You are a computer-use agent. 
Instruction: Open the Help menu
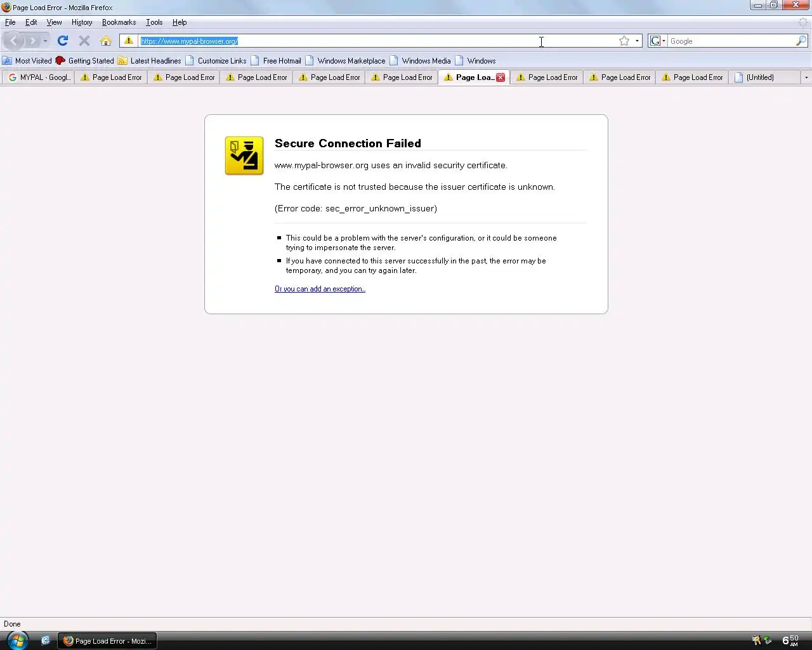[180, 22]
